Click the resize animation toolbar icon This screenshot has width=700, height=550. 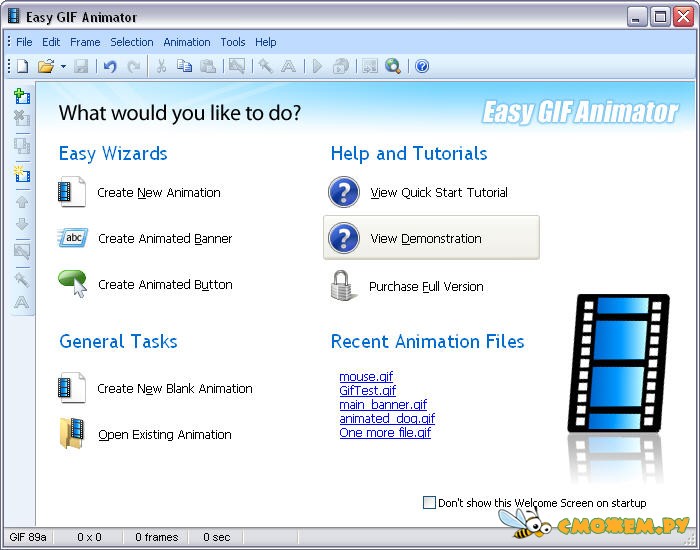point(370,67)
